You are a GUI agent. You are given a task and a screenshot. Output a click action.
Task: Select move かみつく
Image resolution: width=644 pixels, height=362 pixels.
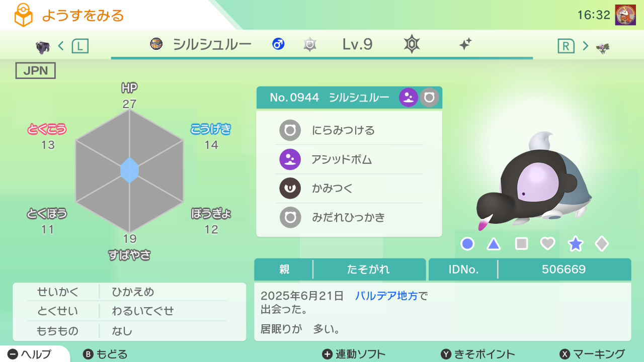point(349,189)
